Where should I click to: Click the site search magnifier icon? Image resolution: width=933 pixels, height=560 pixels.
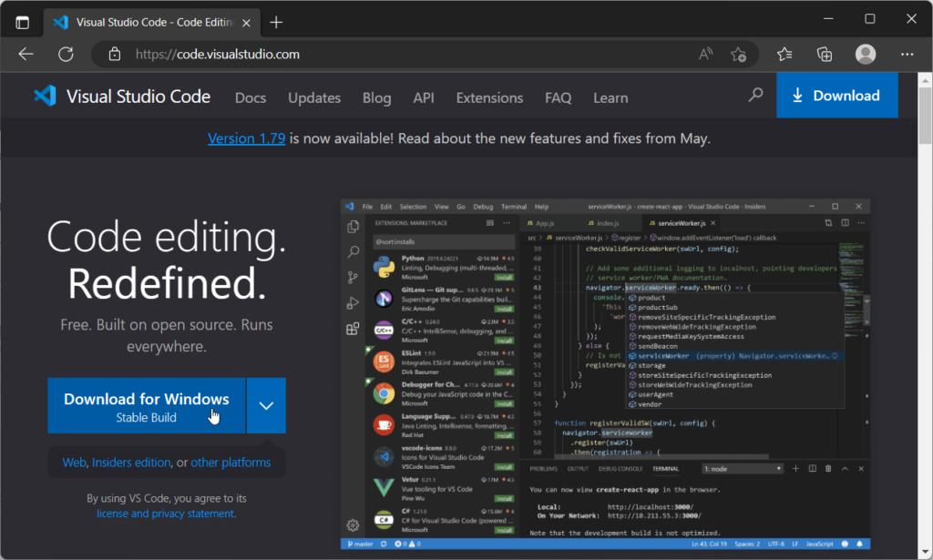(x=755, y=95)
